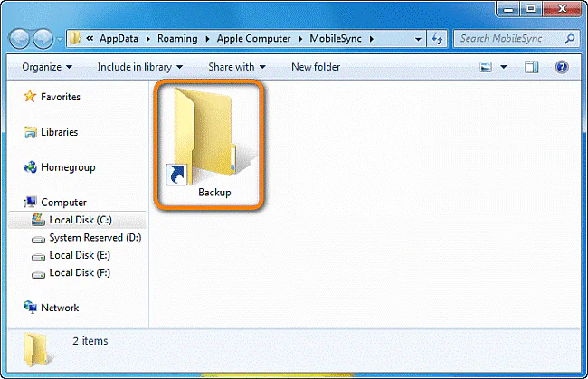588x379 pixels.
Task: Click the search magnifier icon
Action: (x=570, y=39)
